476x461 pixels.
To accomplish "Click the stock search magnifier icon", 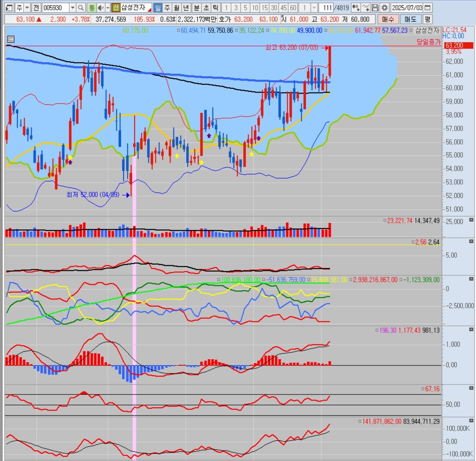I will (81, 8).
